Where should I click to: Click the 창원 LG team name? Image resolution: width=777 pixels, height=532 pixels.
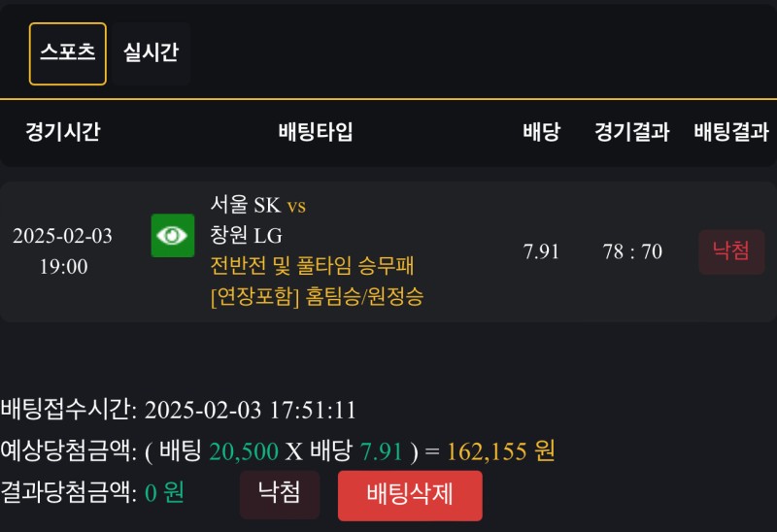pos(246,235)
